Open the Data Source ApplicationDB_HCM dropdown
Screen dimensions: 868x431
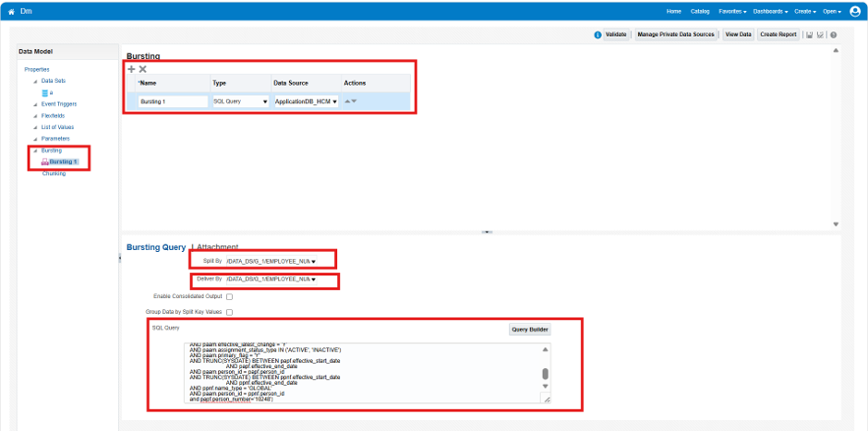tap(307, 102)
